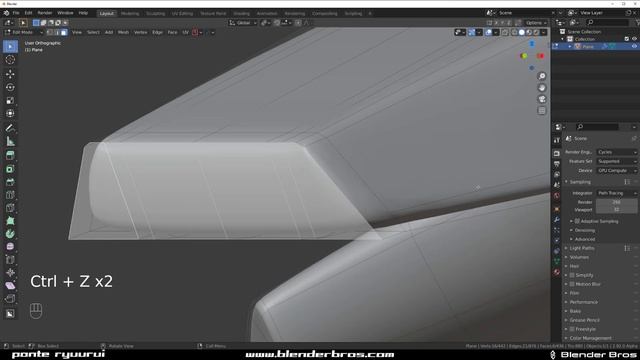This screenshot has height=360, width=640.
Task: Select the Rotate tool
Action: [10, 87]
